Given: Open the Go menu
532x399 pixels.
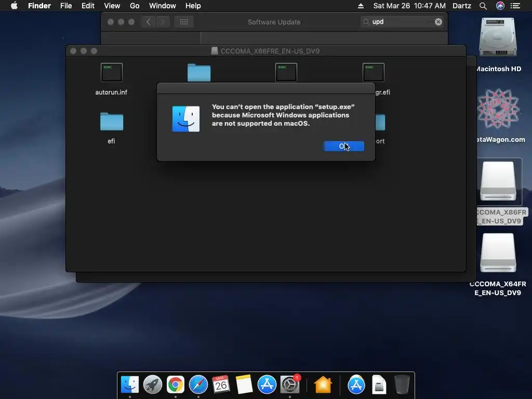Looking at the screenshot, I should pyautogui.click(x=135, y=6).
